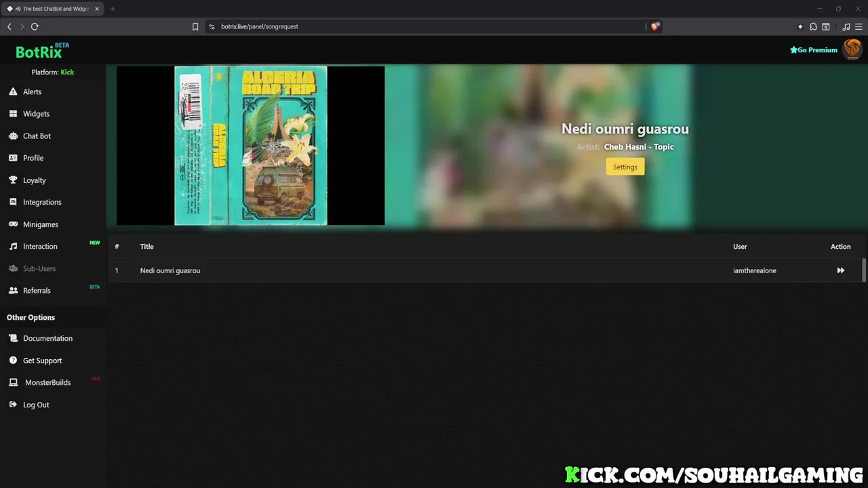The width and height of the screenshot is (868, 488).
Task: Open the user avatar in top right
Action: click(852, 49)
